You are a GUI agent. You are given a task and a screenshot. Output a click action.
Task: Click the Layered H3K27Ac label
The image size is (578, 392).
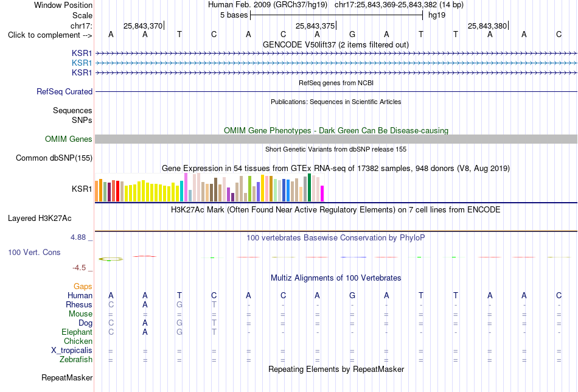pos(40,219)
